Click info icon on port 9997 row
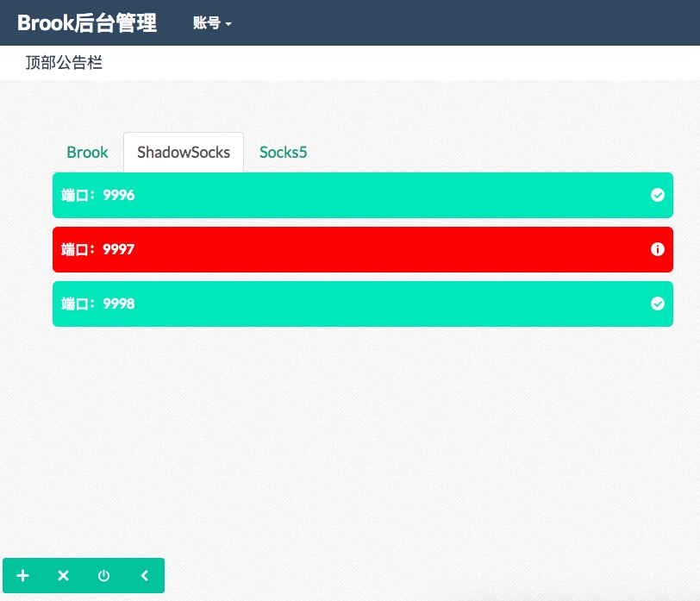 pos(657,249)
